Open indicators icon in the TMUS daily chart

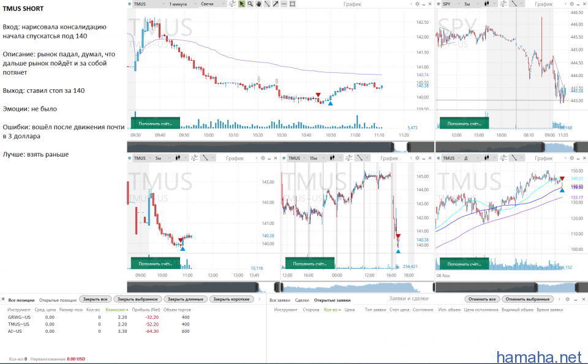pyautogui.click(x=503, y=158)
